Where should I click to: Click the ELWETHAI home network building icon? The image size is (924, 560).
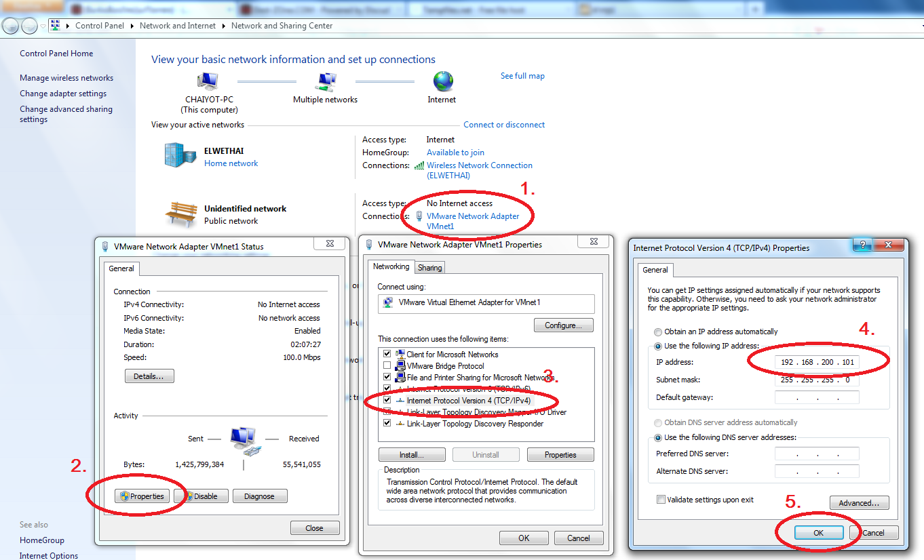pyautogui.click(x=180, y=155)
